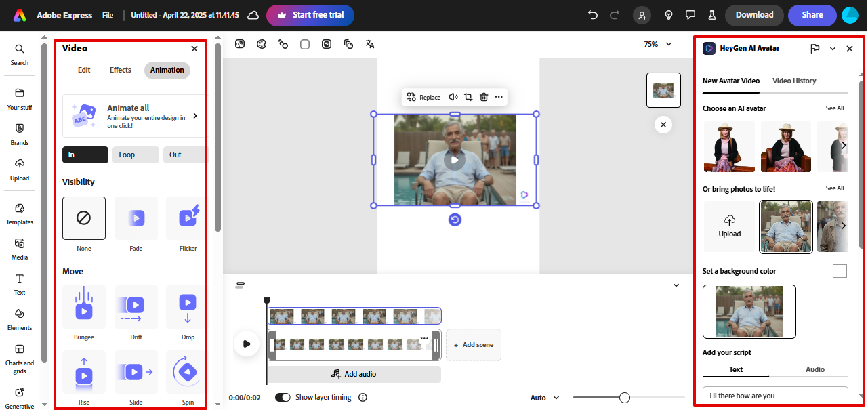Image resolution: width=868 pixels, height=412 pixels.
Task: Expand the HeyGen AI Avatar panel options chevron
Action: (833, 48)
